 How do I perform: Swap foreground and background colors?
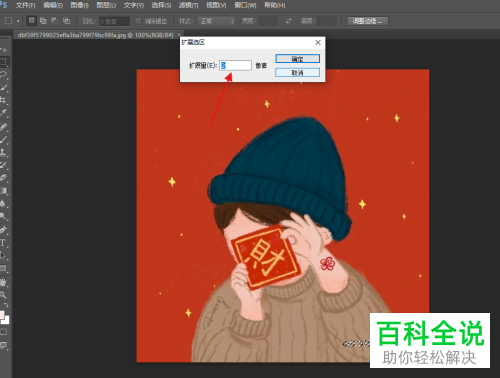coord(6,305)
